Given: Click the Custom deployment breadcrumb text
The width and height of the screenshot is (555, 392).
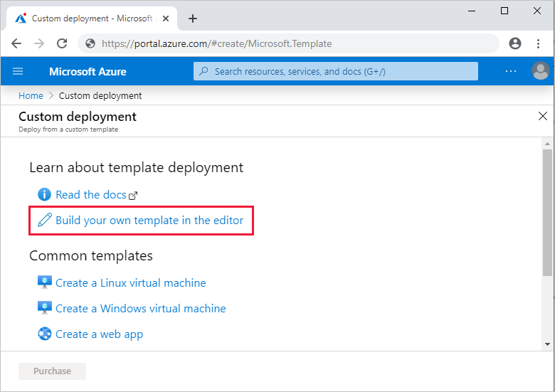Looking at the screenshot, I should click(x=100, y=95).
